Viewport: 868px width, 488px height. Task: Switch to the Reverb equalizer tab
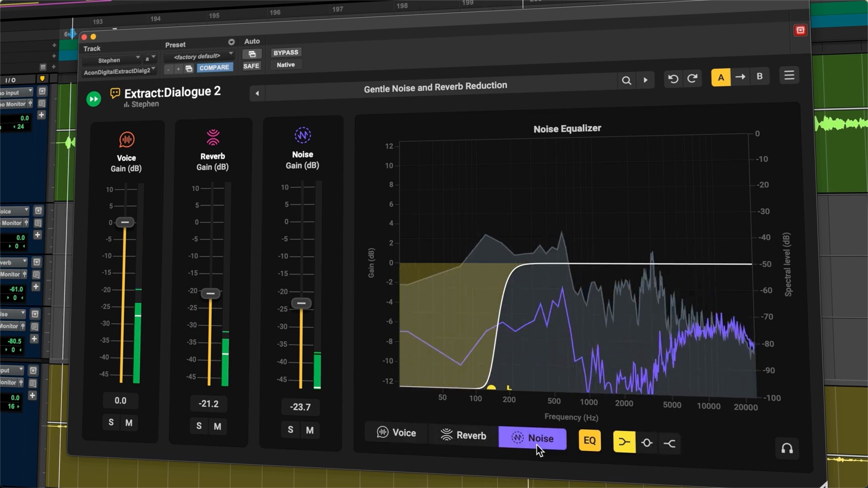(463, 436)
